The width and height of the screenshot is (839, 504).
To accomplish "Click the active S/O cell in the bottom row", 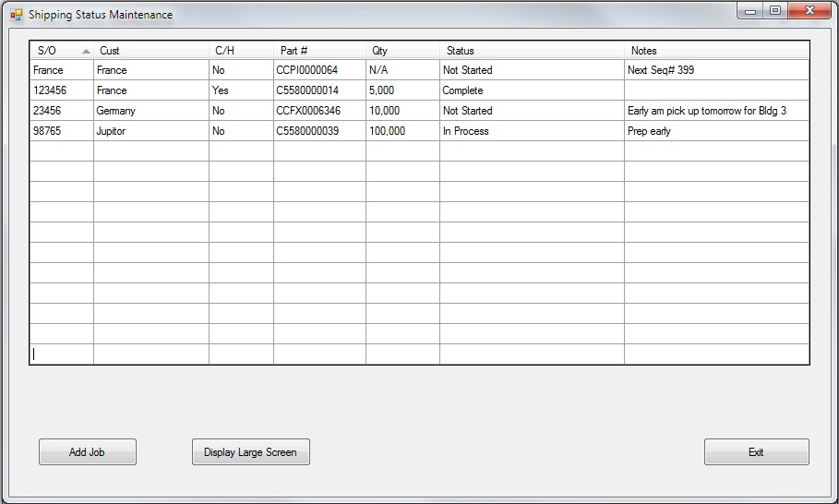I will [x=62, y=354].
